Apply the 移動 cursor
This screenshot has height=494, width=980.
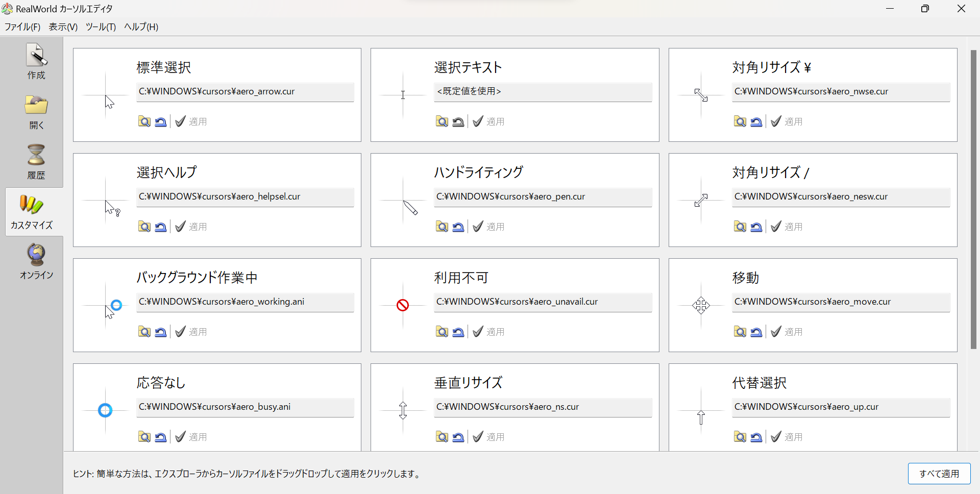coord(787,332)
